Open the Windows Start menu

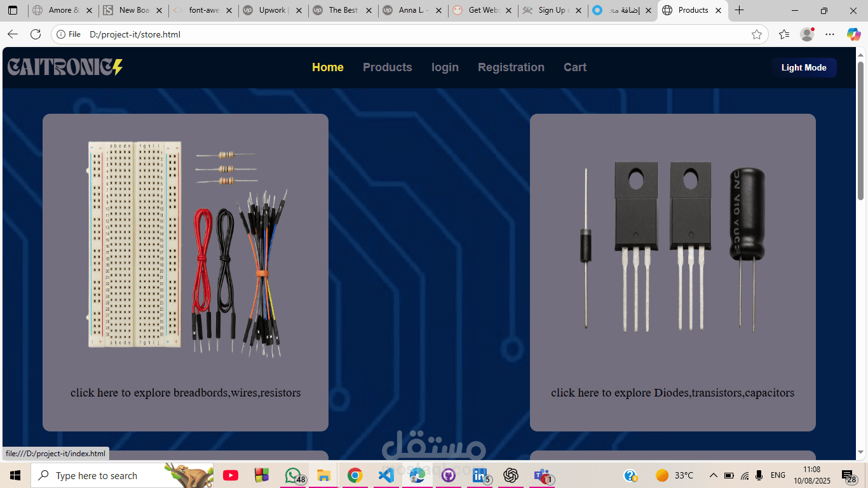tap(15, 475)
